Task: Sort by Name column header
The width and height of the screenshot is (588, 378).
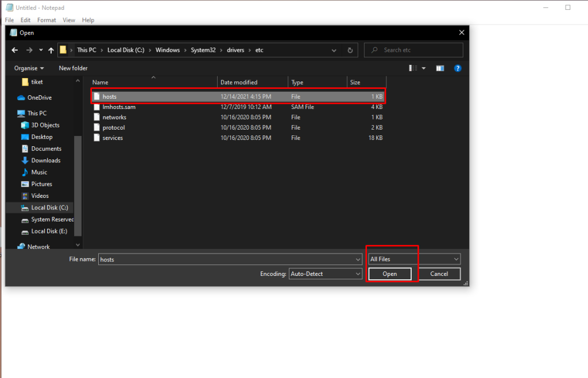Action: coord(153,83)
